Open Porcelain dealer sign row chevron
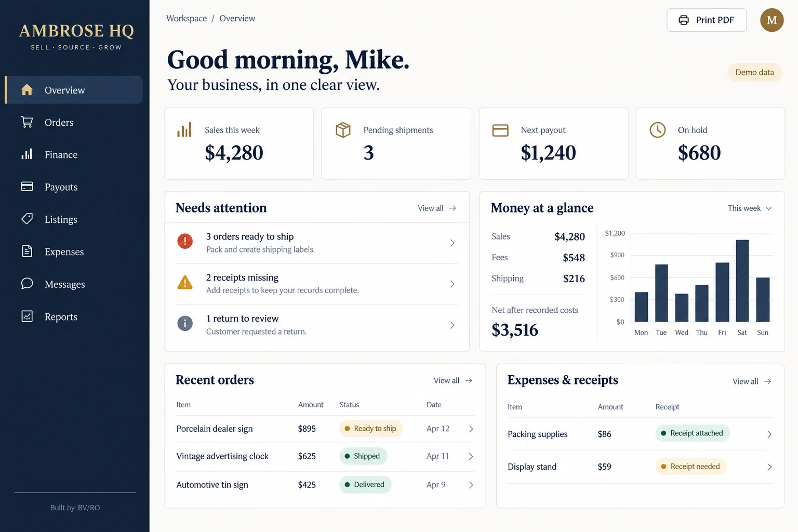This screenshot has width=798, height=532. pyautogui.click(x=471, y=429)
